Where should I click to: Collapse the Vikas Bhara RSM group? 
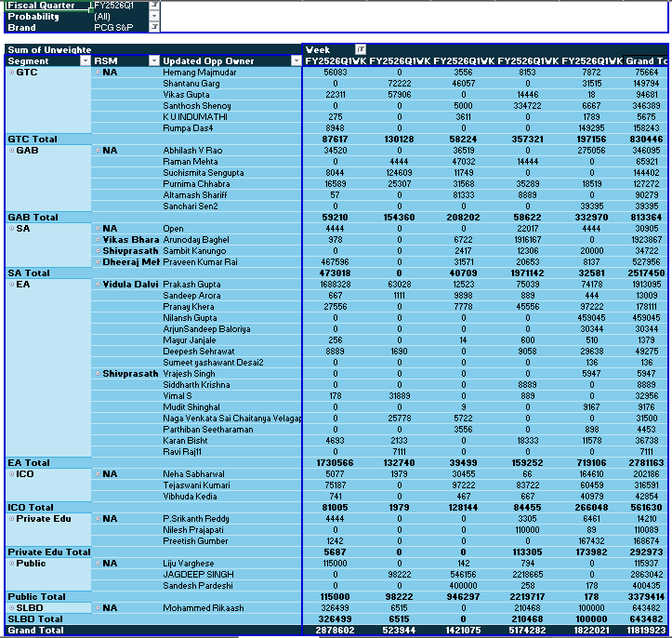[x=99, y=239]
